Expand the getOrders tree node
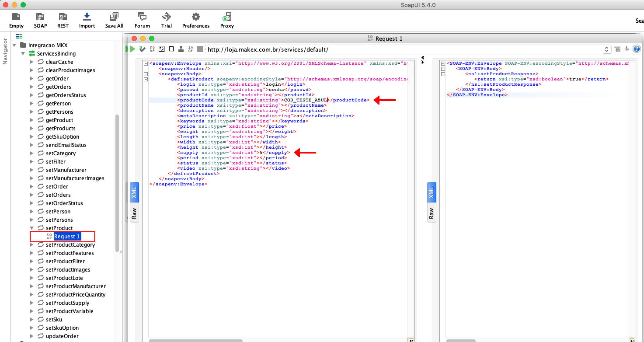644x342 pixels. (31, 87)
